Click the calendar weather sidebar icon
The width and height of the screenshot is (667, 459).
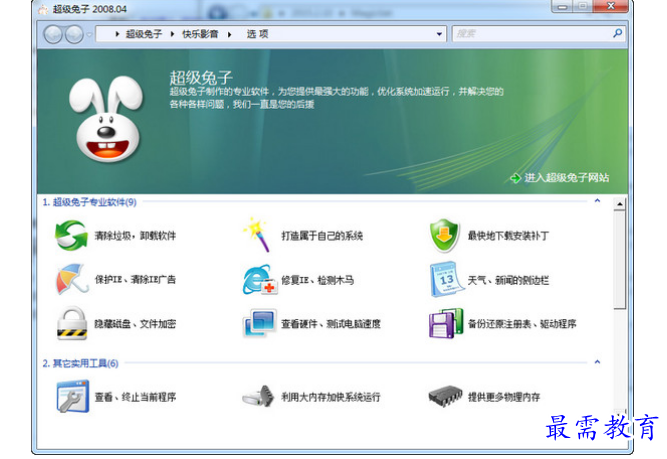[x=446, y=279]
